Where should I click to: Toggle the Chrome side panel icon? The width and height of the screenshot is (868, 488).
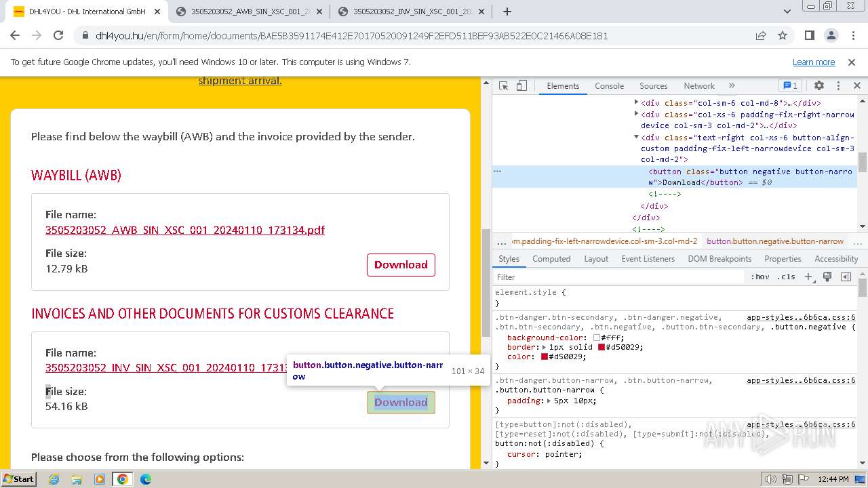809,36
